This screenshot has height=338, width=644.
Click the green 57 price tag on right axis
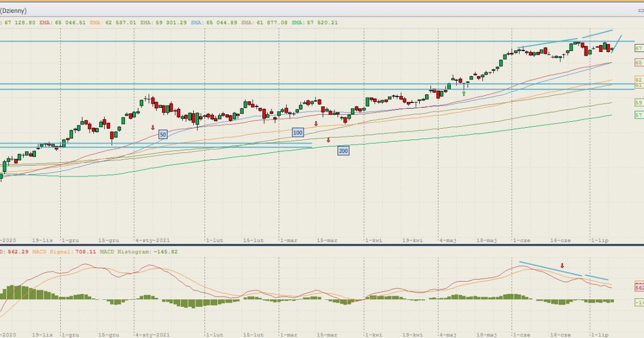click(639, 115)
